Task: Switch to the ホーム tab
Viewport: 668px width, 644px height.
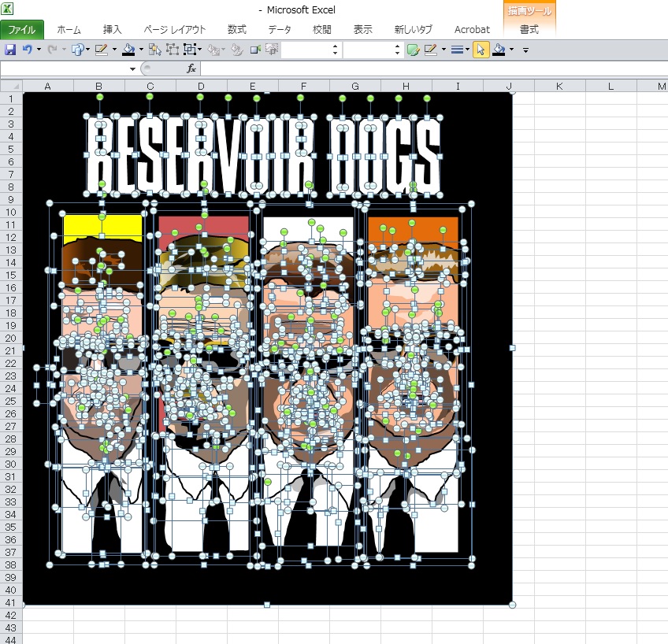Action: point(69,29)
